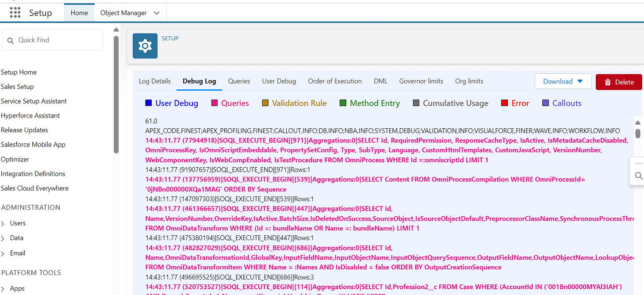Click the '61.0' API version line
Viewport: 644px width, 295px height.
(x=151, y=121)
